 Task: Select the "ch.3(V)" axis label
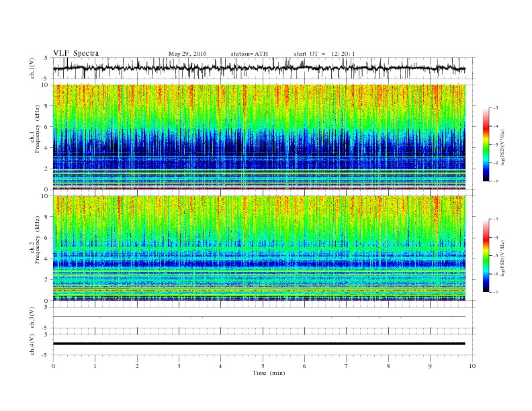[x=32, y=317]
